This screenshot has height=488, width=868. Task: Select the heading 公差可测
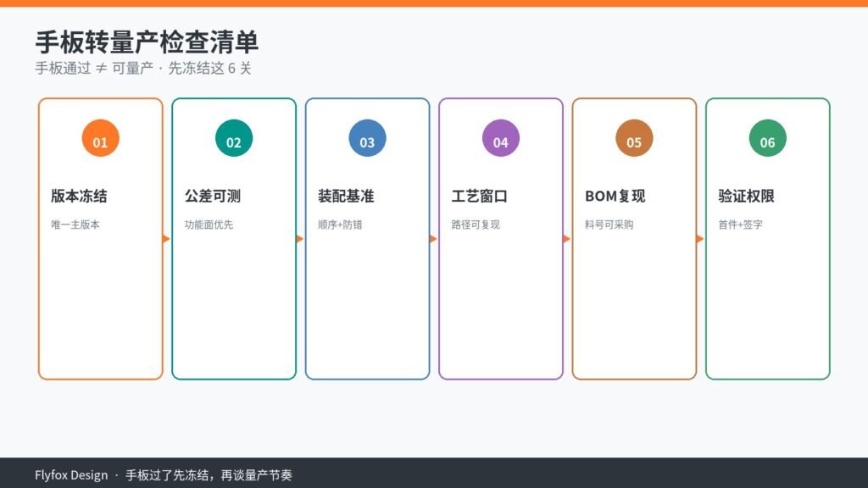coord(213,196)
